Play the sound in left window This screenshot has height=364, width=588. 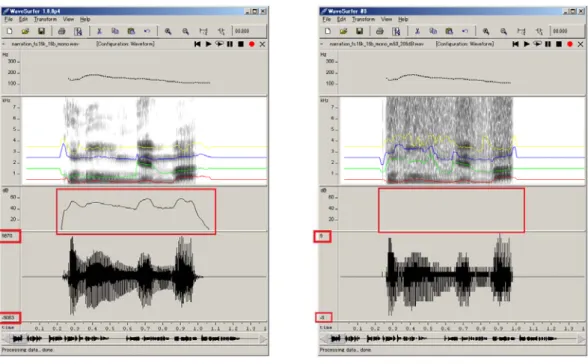(208, 44)
